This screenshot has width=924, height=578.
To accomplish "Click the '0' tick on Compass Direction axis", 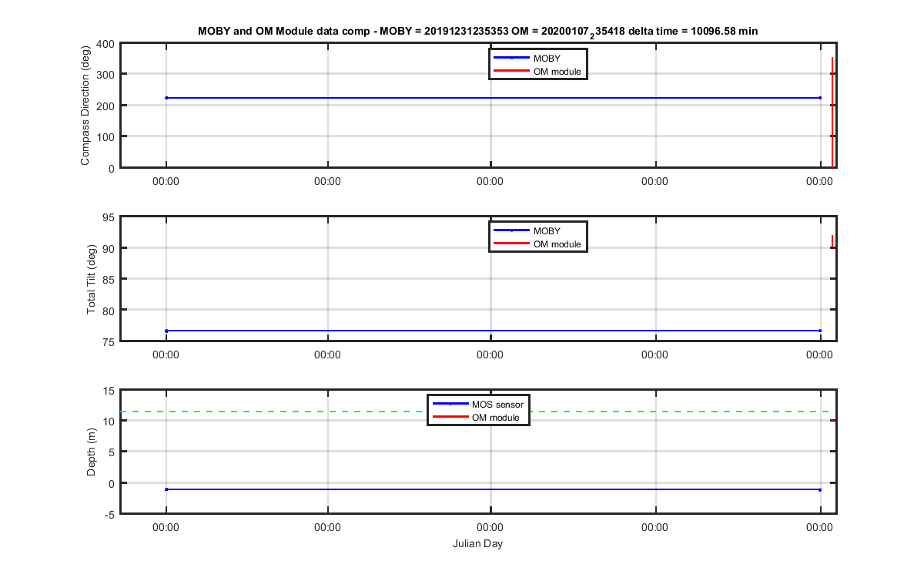I will [x=112, y=168].
